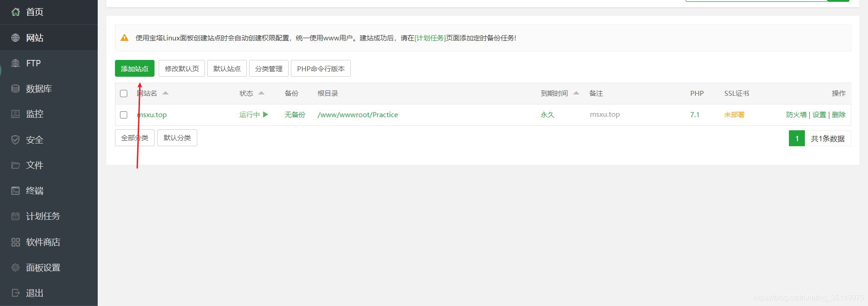868x306 pixels.
Task: Click the calendar icon beside 计划任务
Action: 15,216
